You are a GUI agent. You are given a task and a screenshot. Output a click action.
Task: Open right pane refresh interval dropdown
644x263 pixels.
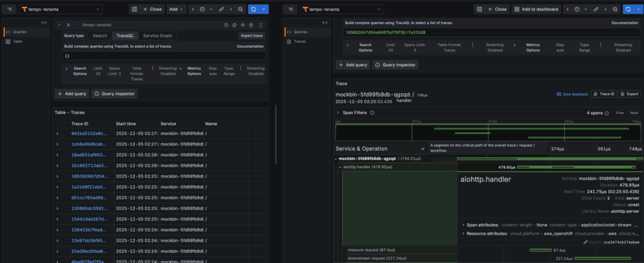click(x=639, y=9)
